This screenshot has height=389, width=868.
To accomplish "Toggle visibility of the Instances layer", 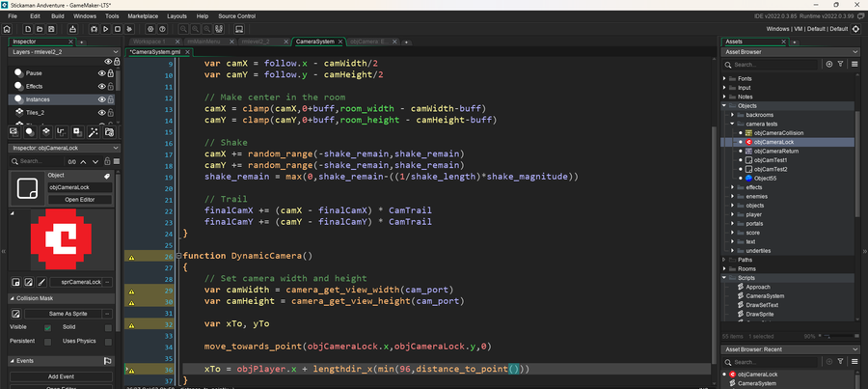I will click(x=102, y=99).
